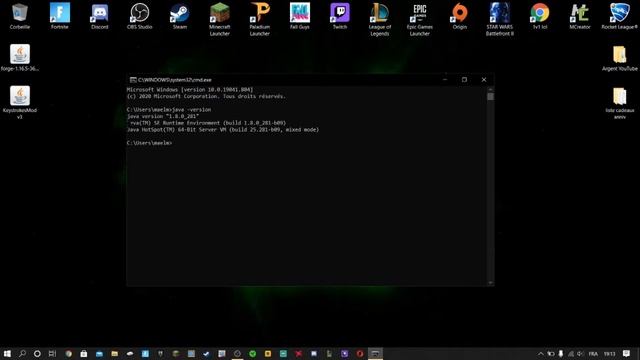Screen dimensions: 640x360
Task: Select the forge-1.16.5 Java file icon
Action: pos(20,58)
